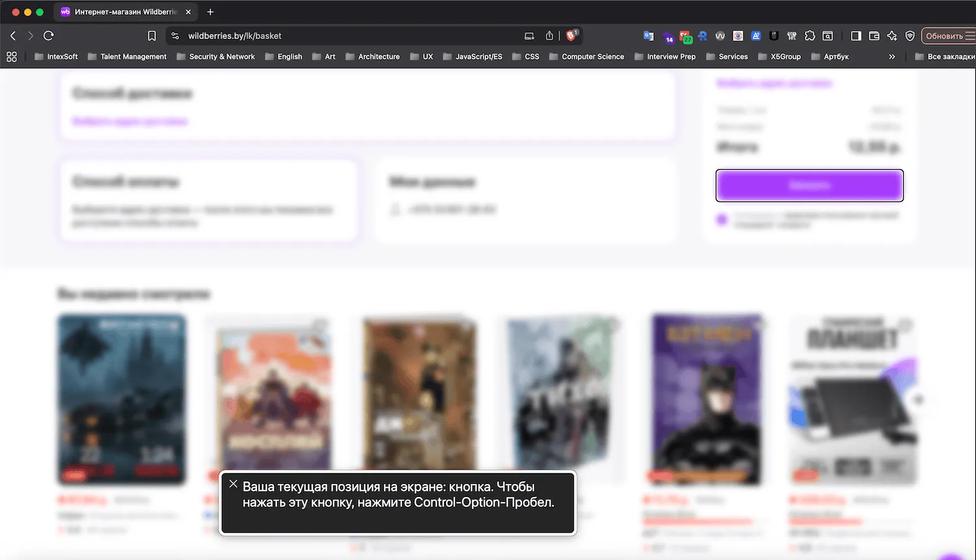Click the share icon in the address bar
Screen dimensions: 976x560
tap(549, 36)
